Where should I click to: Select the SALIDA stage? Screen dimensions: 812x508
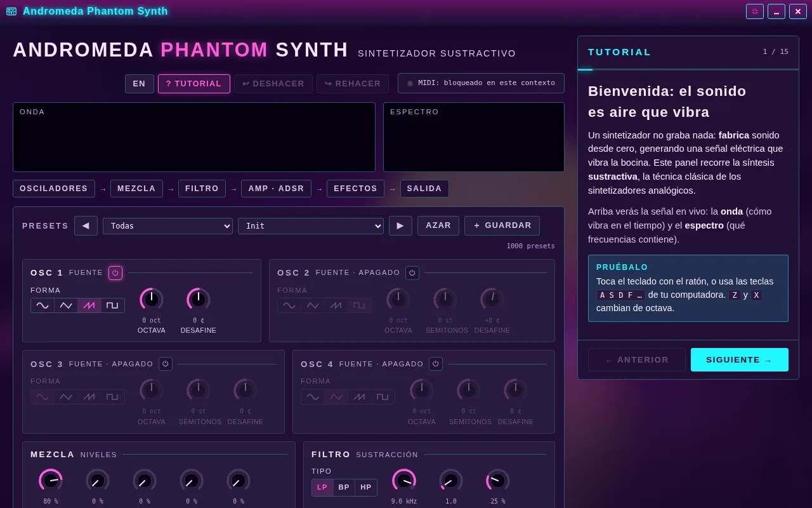coord(424,189)
